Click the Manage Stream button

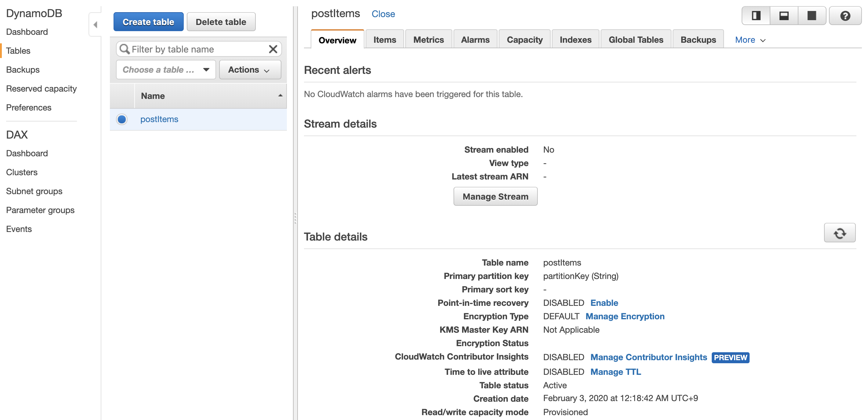click(495, 197)
